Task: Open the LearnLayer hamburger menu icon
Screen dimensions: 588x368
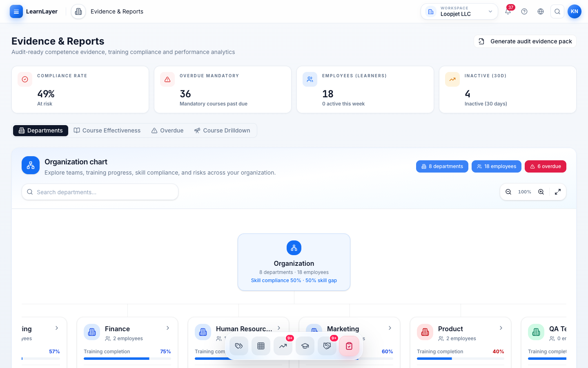Action: (x=16, y=11)
